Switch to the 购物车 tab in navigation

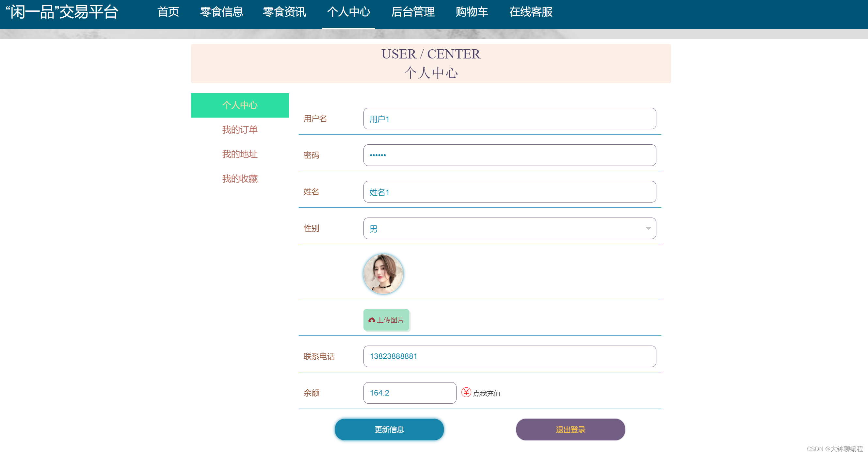coord(472,12)
